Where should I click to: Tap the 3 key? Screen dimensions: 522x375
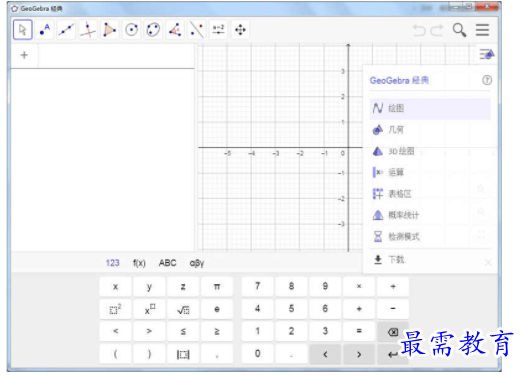[x=325, y=331]
